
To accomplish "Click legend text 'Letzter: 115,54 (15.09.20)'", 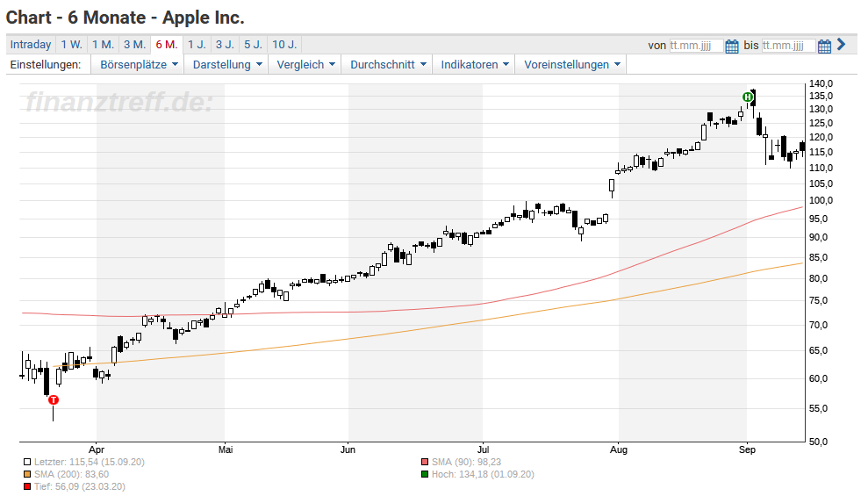I will [90, 462].
